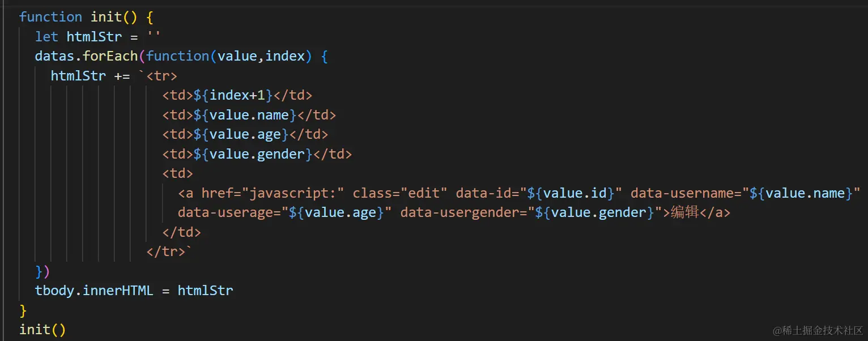Click 'value.age' inside the td cell

245,134
